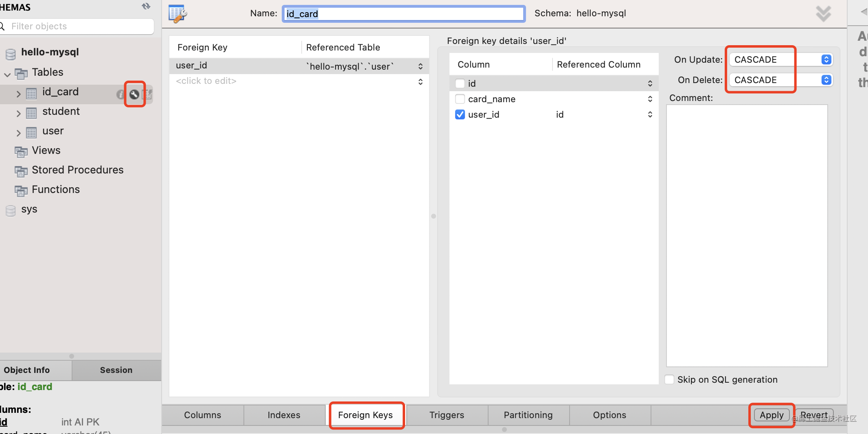Select the Views tree item

(46, 150)
